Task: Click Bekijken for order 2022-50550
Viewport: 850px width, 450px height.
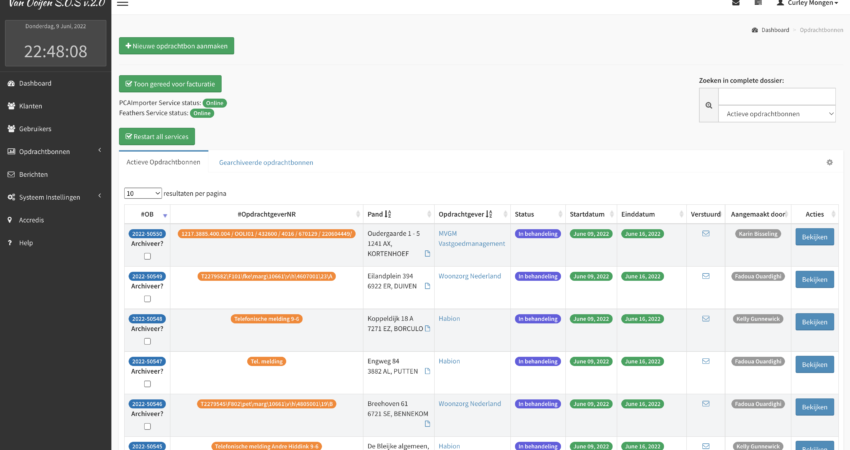Action: 814,237
